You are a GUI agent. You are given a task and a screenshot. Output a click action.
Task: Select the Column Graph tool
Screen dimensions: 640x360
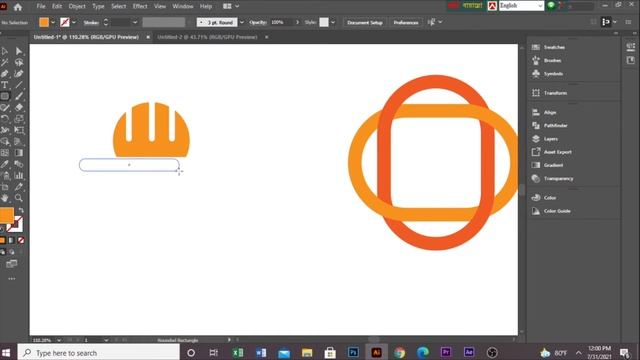pyautogui.click(x=19, y=176)
